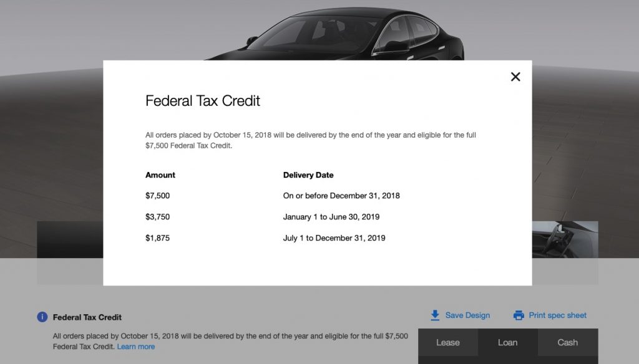Choose the Cash tab
The image size is (639, 364).
pyautogui.click(x=567, y=342)
